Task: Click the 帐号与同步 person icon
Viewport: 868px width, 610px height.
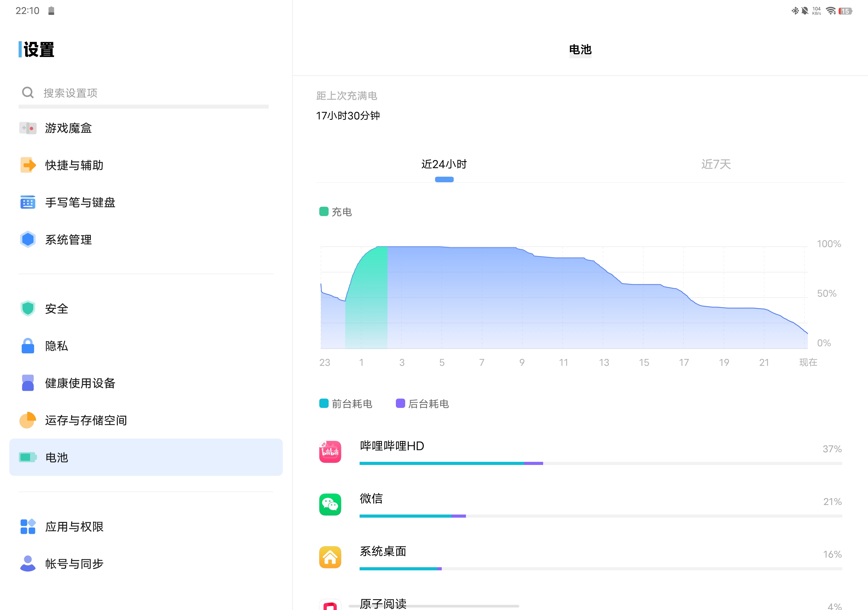Action: pyautogui.click(x=28, y=564)
